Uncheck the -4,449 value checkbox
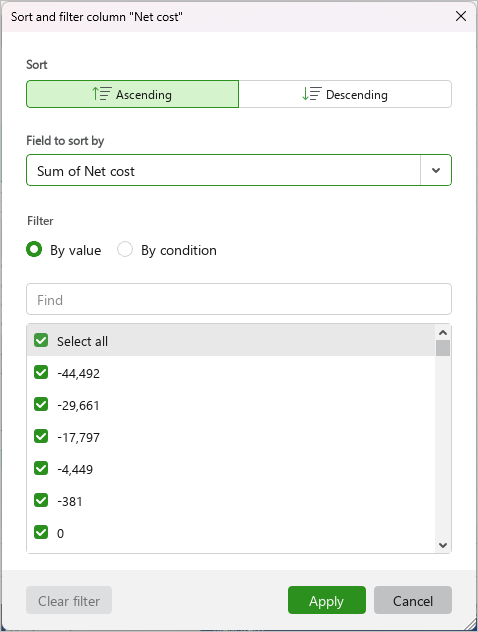 tap(41, 469)
